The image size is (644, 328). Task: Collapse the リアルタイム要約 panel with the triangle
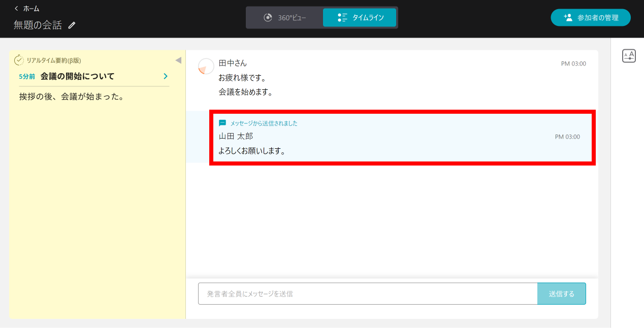178,59
